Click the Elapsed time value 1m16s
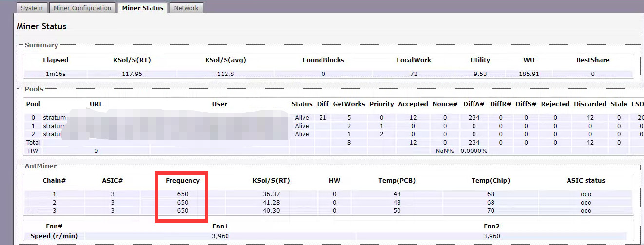 (56, 74)
